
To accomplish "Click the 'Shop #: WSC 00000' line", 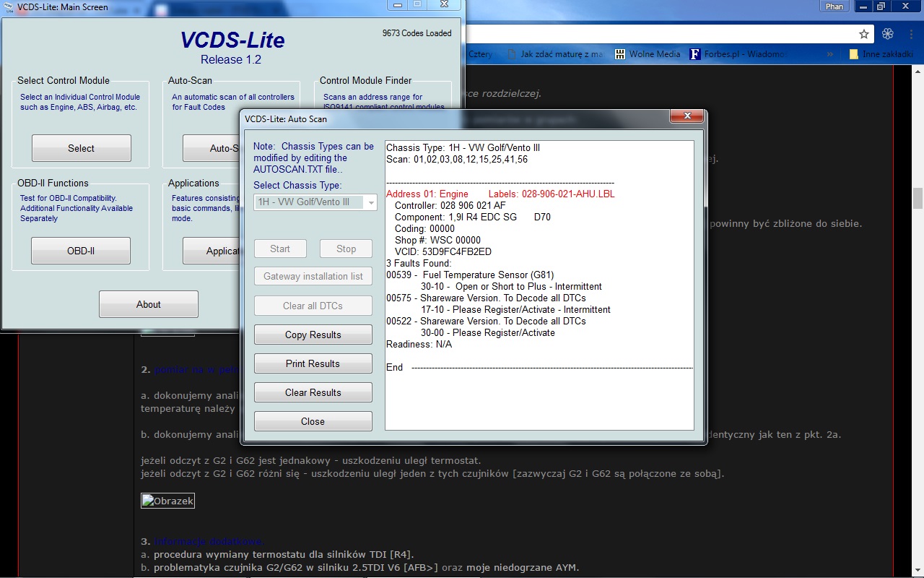I will coord(437,240).
